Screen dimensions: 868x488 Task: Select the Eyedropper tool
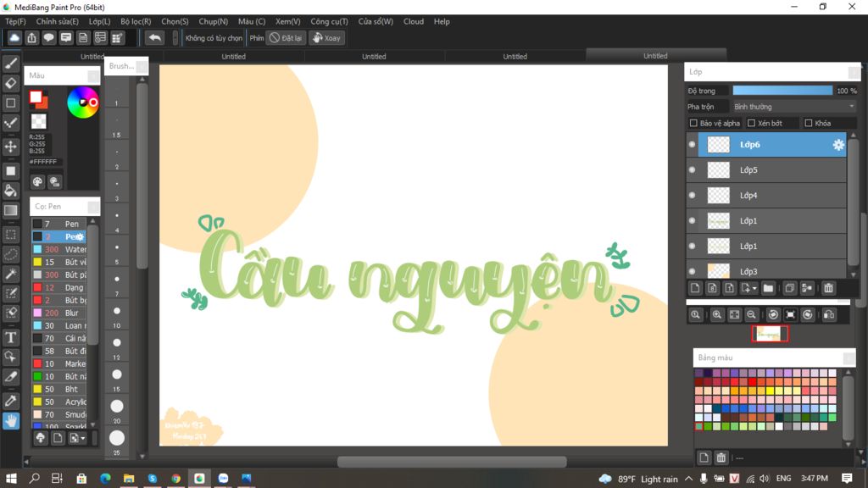pyautogui.click(x=10, y=401)
